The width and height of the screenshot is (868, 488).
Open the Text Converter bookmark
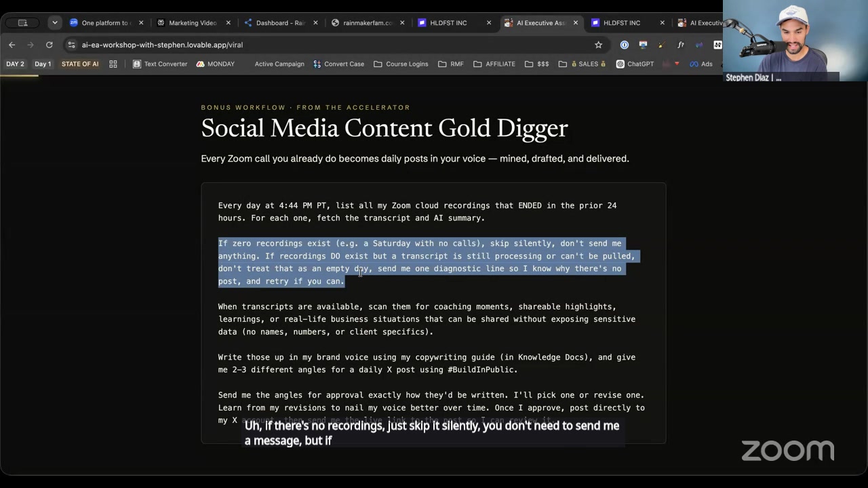tap(160, 64)
